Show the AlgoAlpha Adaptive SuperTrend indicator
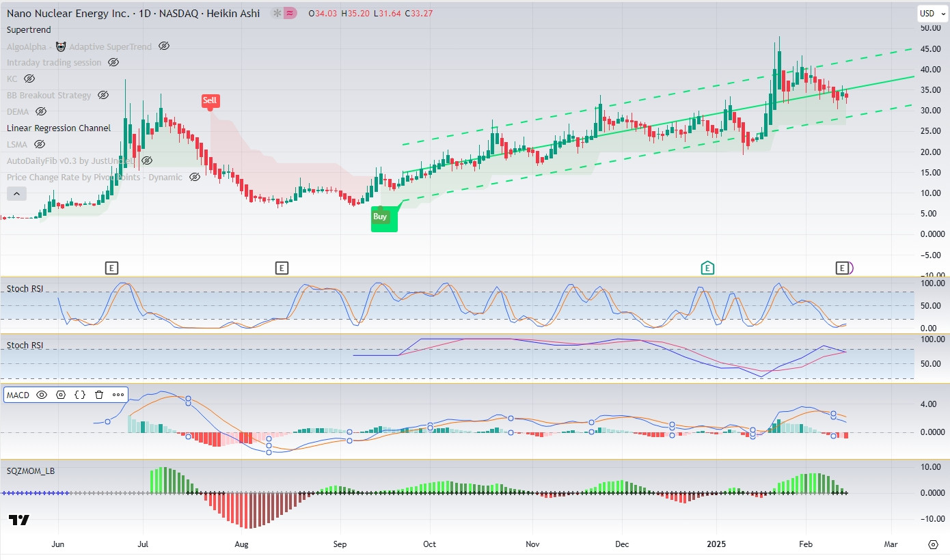Image resolution: width=950 pixels, height=560 pixels. point(164,46)
